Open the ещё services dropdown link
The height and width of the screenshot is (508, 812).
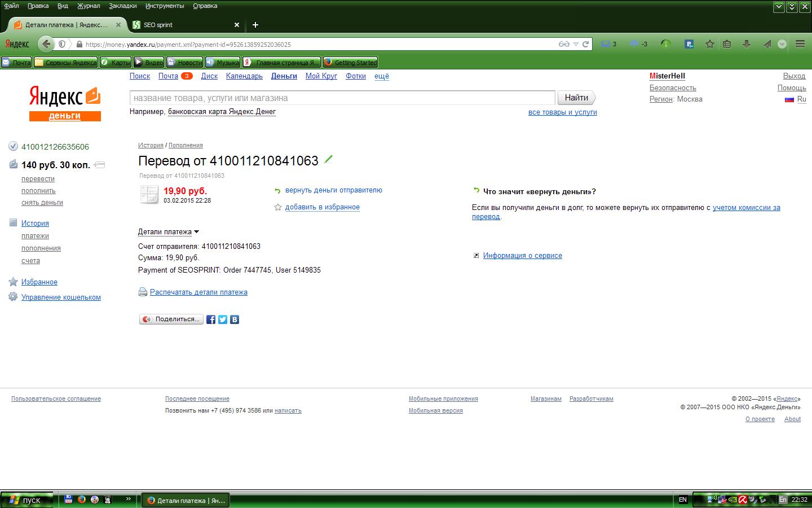[382, 76]
